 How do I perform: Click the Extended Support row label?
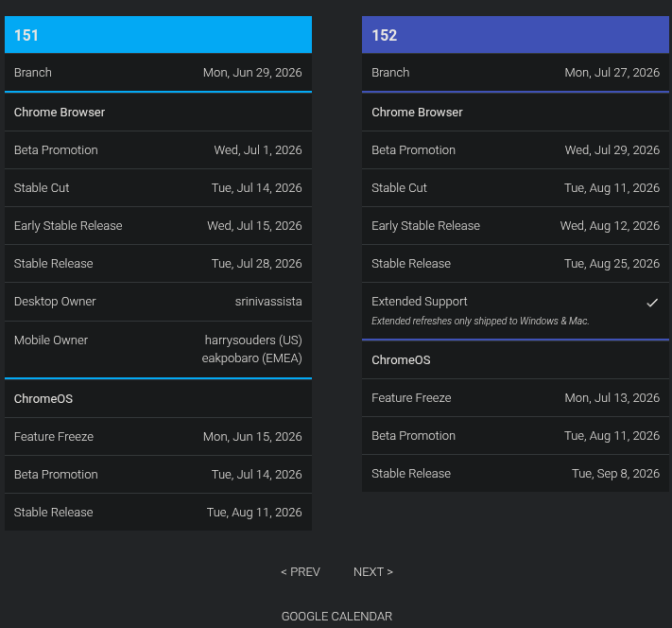point(420,302)
